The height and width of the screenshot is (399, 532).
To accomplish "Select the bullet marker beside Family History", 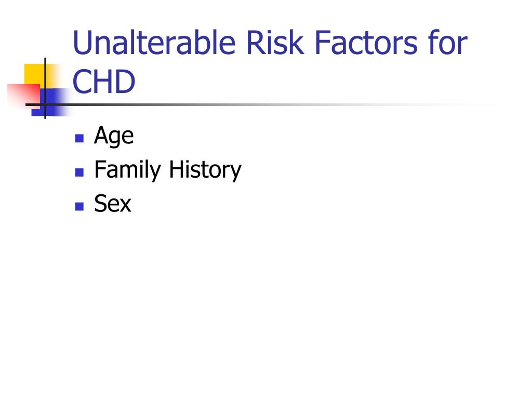I will point(79,172).
